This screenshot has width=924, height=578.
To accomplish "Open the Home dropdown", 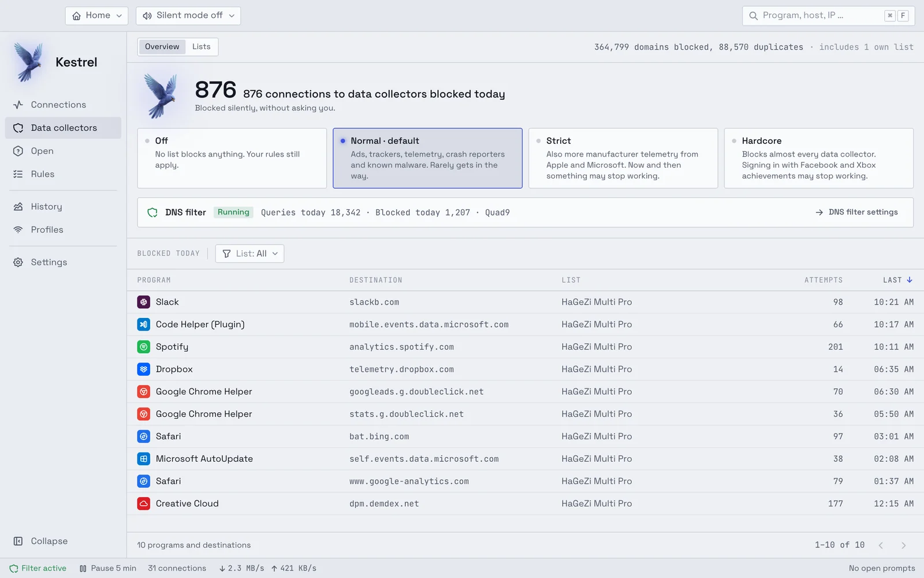I will 96,16.
